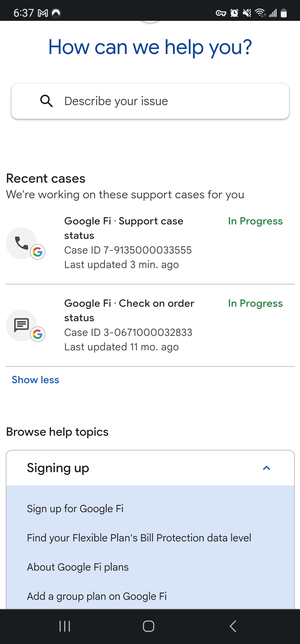Tap the search magnifier icon
This screenshot has width=300, height=644.
[46, 101]
